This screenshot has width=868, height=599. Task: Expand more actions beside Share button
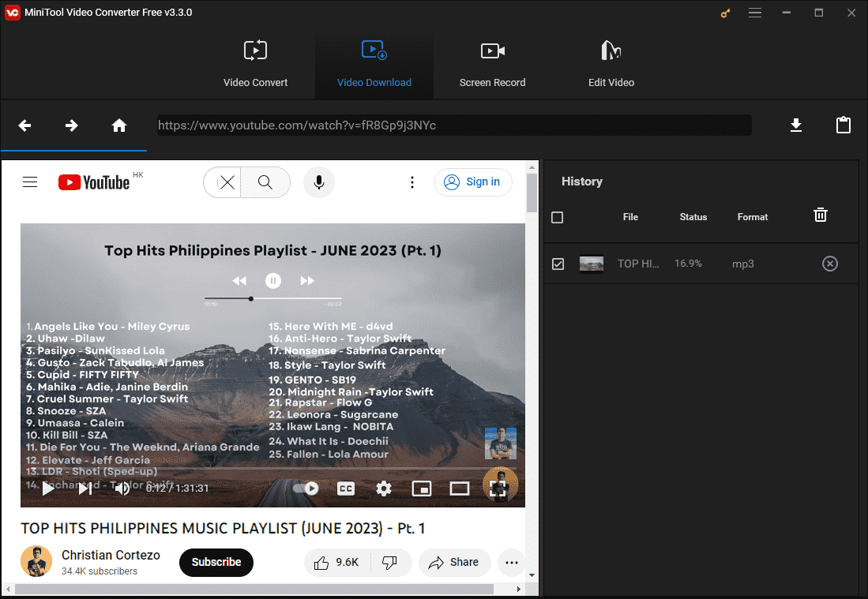click(512, 563)
